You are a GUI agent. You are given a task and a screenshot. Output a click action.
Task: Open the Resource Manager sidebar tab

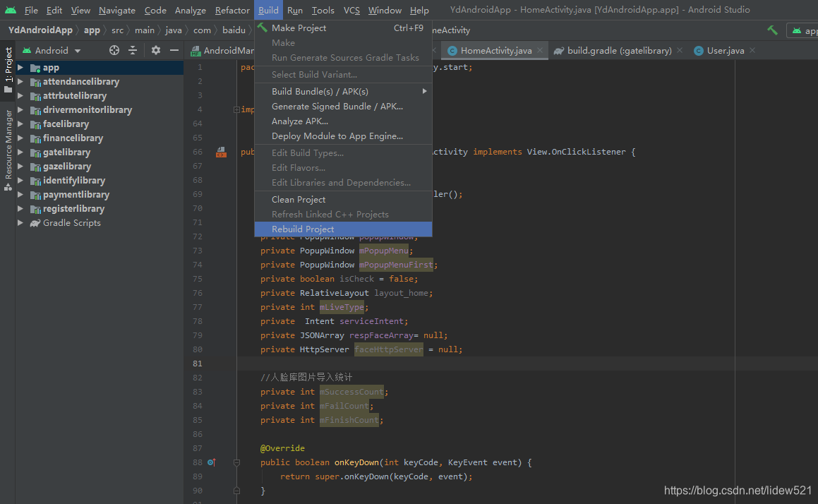click(x=8, y=151)
